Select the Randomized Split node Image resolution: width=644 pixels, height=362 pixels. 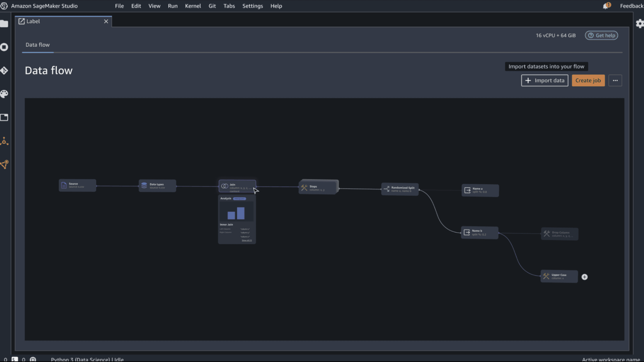click(x=400, y=189)
